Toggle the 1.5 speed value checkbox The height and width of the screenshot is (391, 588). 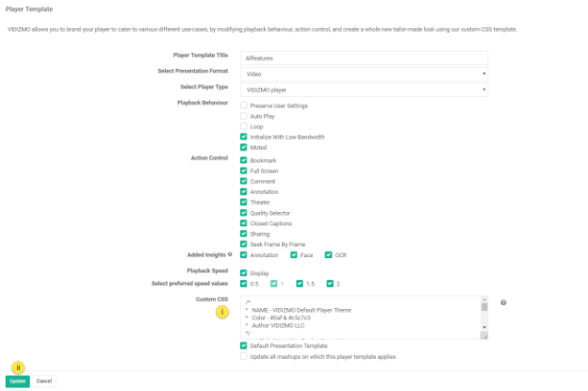pyautogui.click(x=300, y=284)
